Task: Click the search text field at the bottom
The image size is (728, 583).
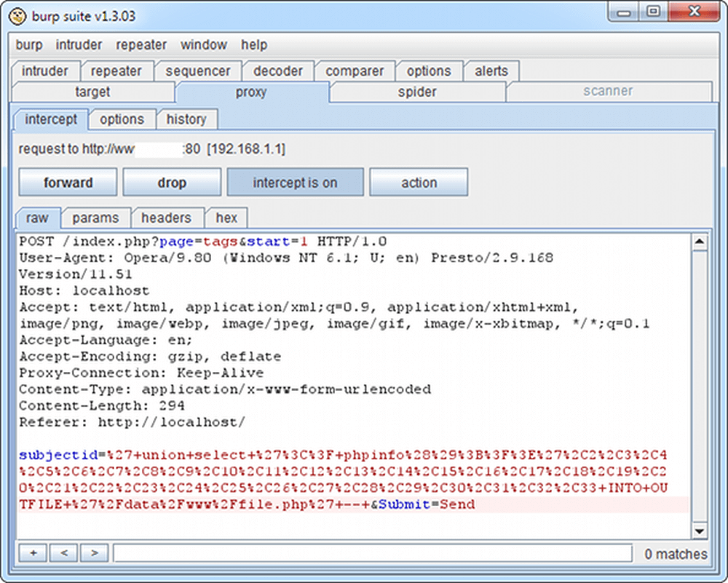Action: point(371,553)
